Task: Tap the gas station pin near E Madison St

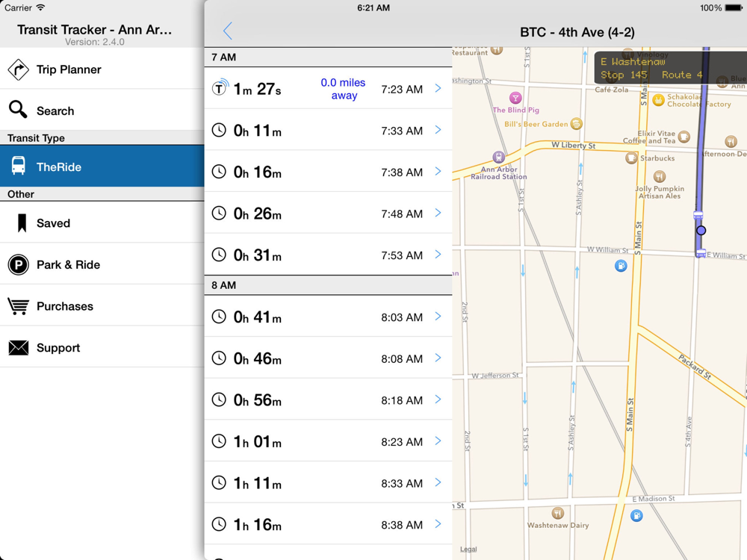Action: 636,515
